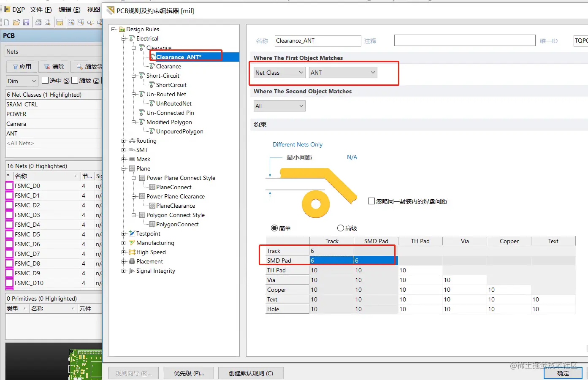Open print preview from the toolbar
588x380 pixels.
pyautogui.click(x=47, y=22)
